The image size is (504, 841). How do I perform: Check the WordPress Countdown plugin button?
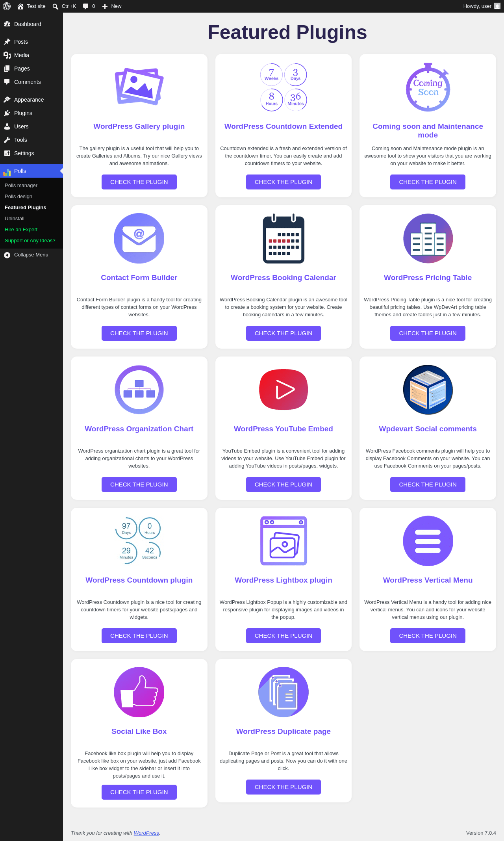[x=139, y=636]
